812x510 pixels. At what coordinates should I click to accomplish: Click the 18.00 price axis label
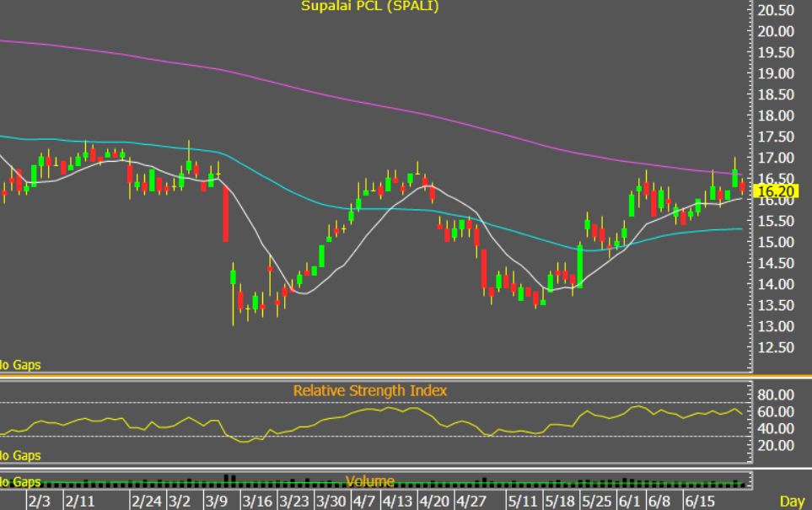pyautogui.click(x=776, y=116)
